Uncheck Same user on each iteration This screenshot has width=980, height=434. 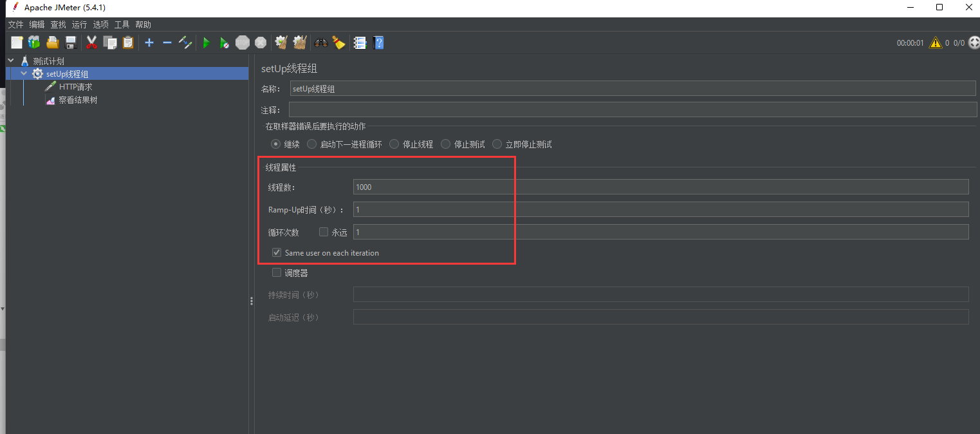point(277,252)
